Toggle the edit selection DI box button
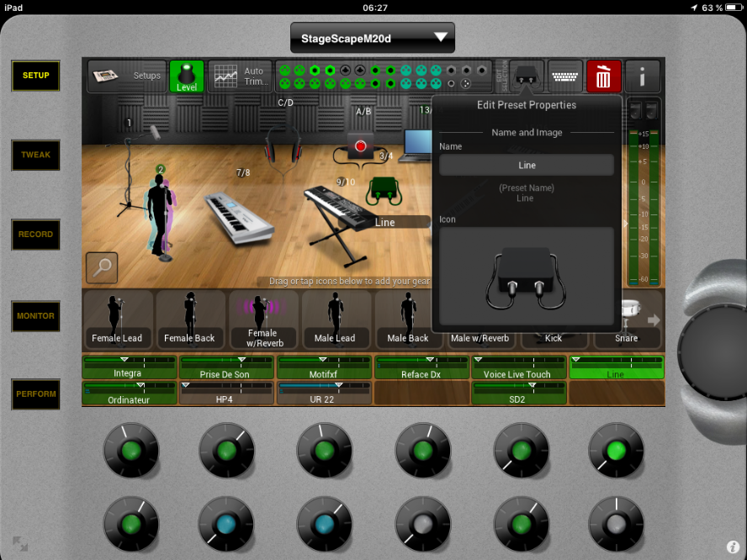The width and height of the screenshot is (747, 560). pyautogui.click(x=527, y=77)
